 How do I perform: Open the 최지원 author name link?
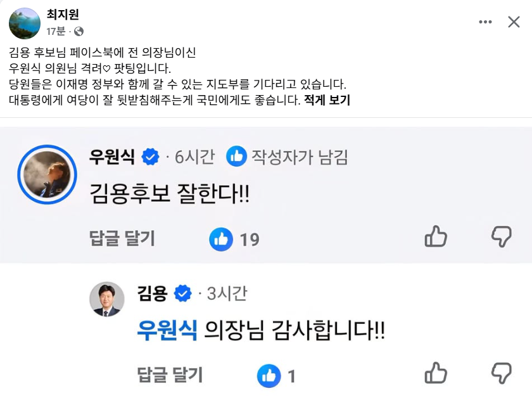coord(63,14)
